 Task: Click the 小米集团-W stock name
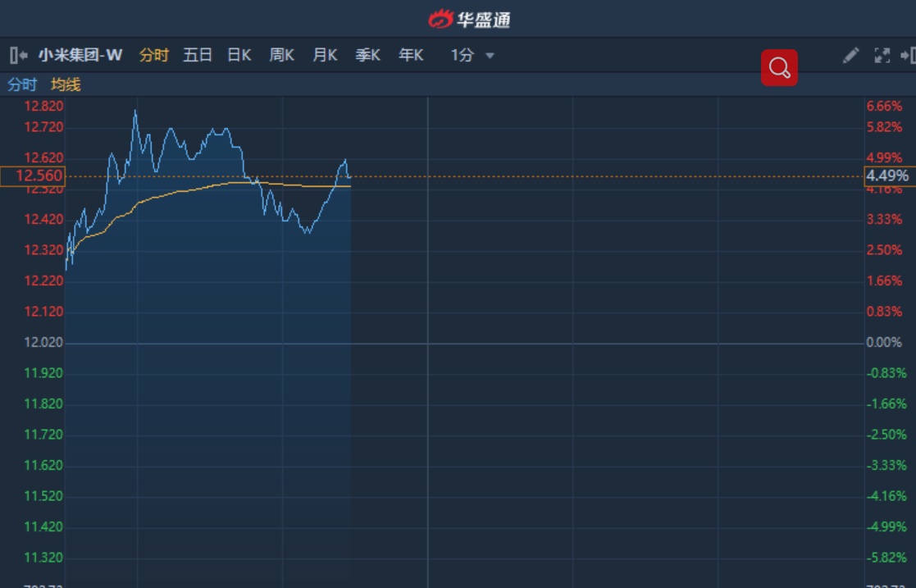pyautogui.click(x=80, y=56)
